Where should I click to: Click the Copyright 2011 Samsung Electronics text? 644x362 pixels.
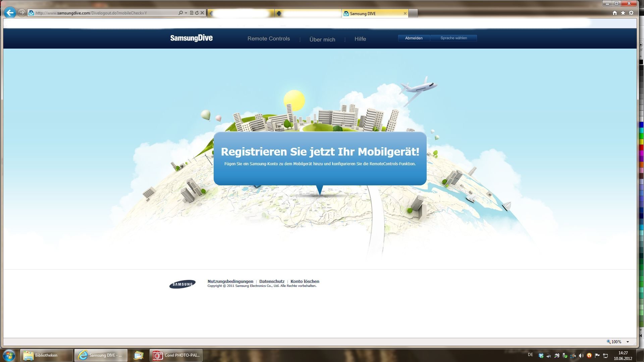(262, 286)
